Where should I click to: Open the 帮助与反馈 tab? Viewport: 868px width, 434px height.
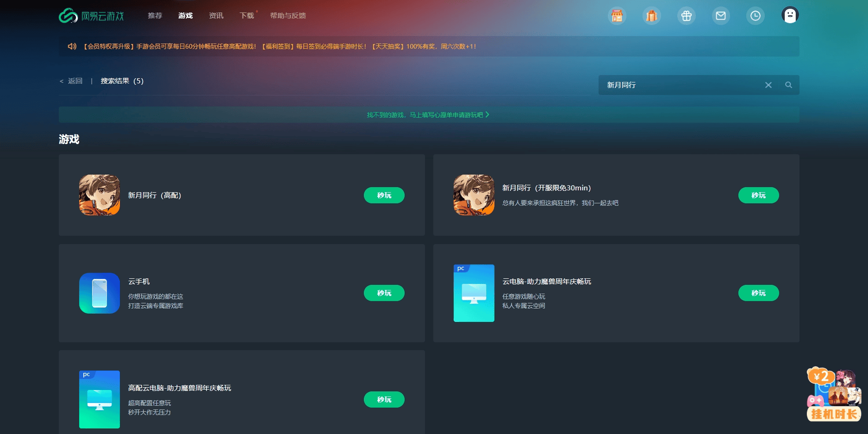288,16
